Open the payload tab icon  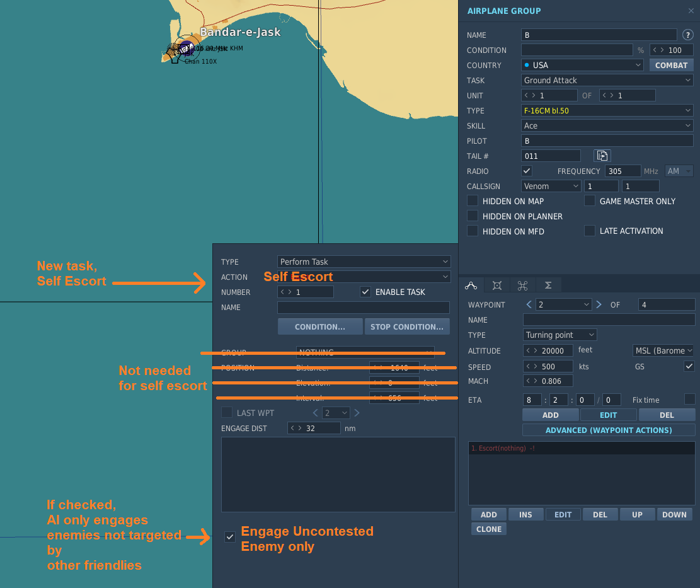point(497,285)
